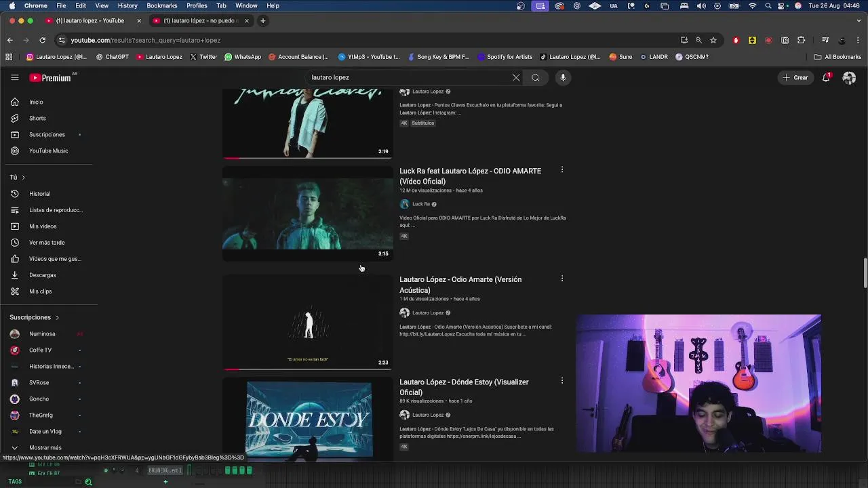The image size is (868, 488).
Task: Open macOS Spotlight search icon
Action: coord(768,5)
